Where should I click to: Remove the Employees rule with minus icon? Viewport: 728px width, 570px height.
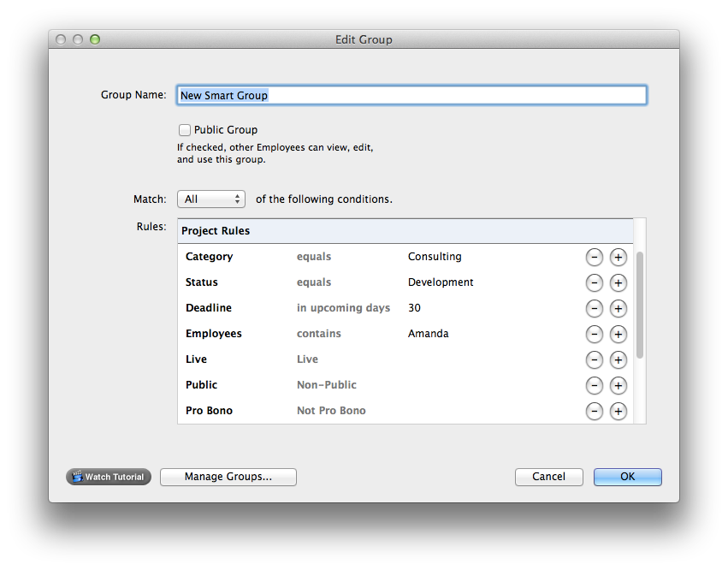(594, 334)
